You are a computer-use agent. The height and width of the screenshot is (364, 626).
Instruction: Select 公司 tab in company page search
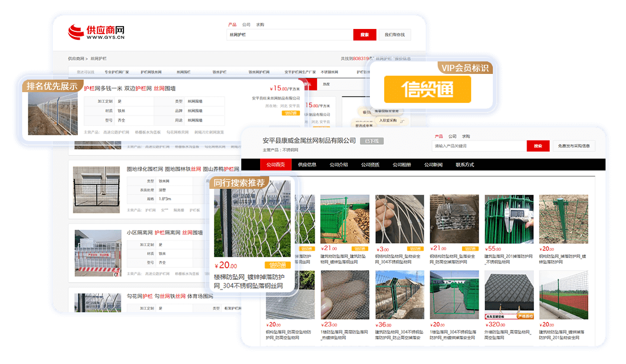[x=452, y=136]
